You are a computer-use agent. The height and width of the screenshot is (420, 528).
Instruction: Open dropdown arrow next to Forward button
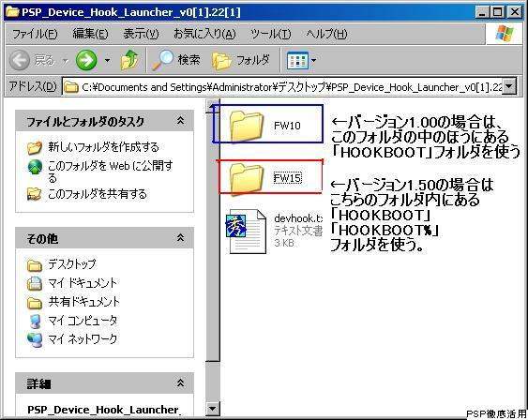tap(107, 61)
